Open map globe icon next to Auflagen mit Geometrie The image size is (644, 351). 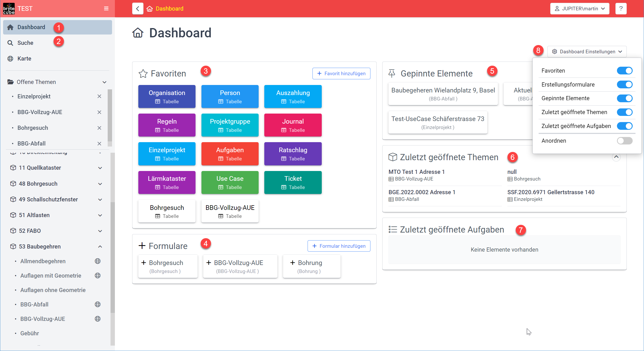[x=98, y=276]
